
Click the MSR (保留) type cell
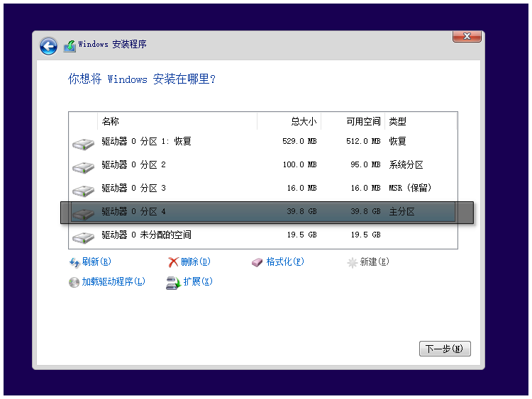[410, 188]
